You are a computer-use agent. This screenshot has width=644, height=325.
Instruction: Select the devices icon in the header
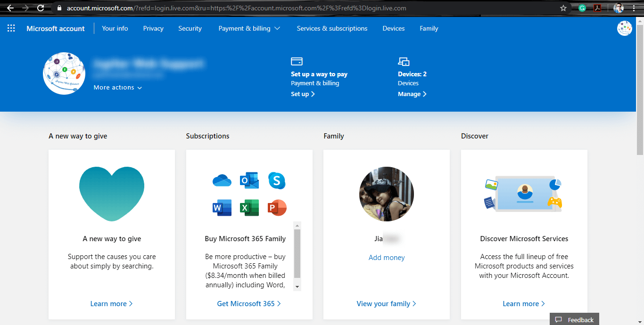tap(404, 61)
